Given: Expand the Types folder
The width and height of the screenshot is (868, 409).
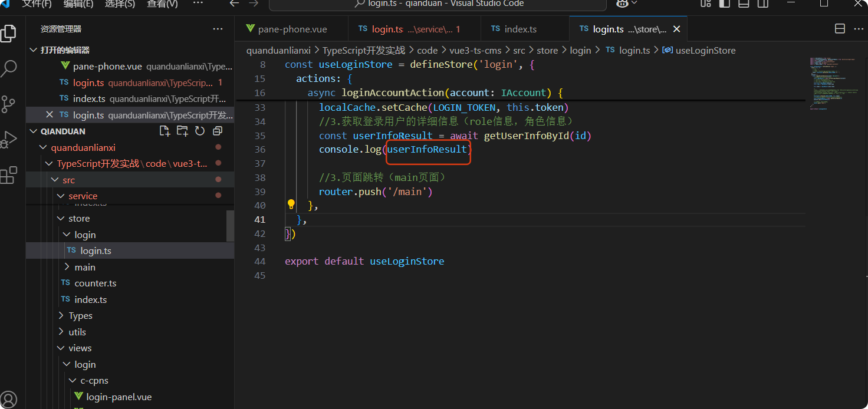Looking at the screenshot, I should click(61, 315).
